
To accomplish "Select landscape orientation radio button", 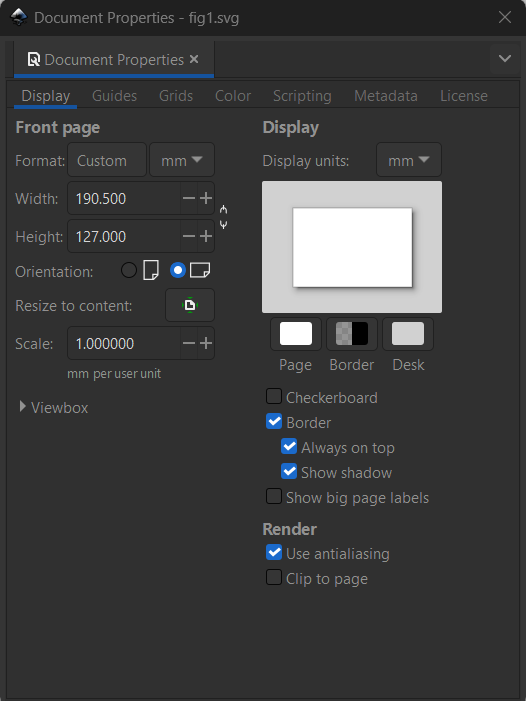I will [x=178, y=270].
